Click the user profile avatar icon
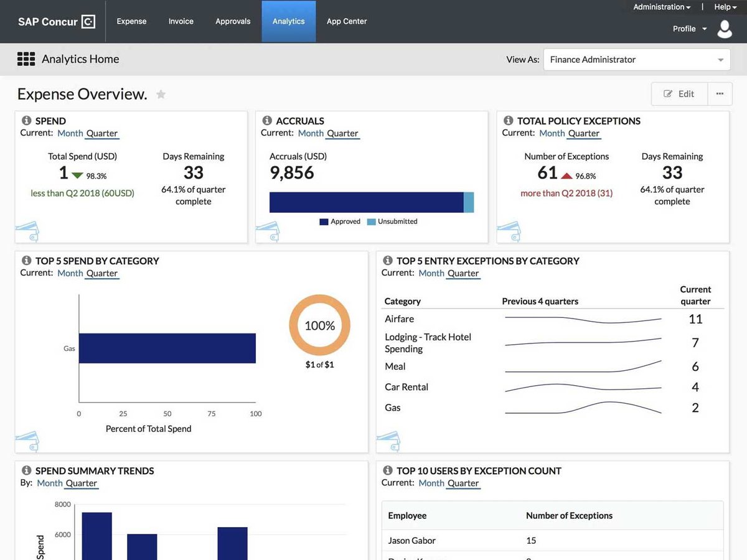This screenshot has height=560, width=747. coord(725,29)
